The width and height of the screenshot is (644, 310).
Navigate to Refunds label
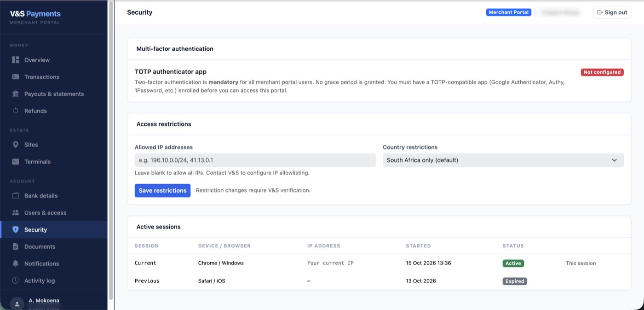pyautogui.click(x=35, y=111)
